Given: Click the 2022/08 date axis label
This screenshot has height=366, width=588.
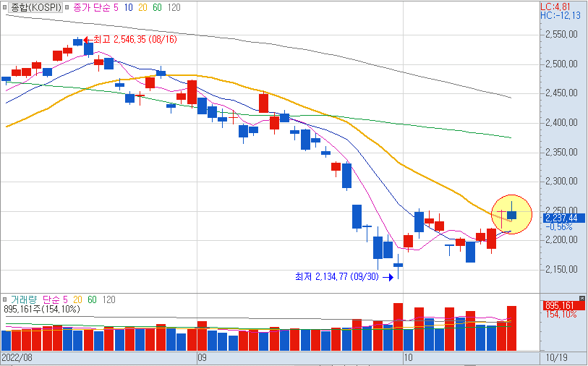Looking at the screenshot, I should pyautogui.click(x=17, y=357).
